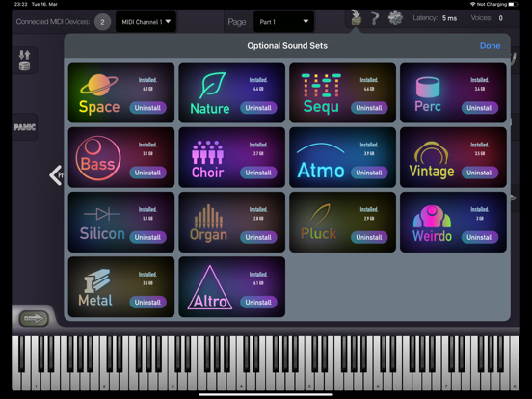The width and height of the screenshot is (532, 399).
Task: Uninstall the Metal sound set
Action: click(x=147, y=302)
